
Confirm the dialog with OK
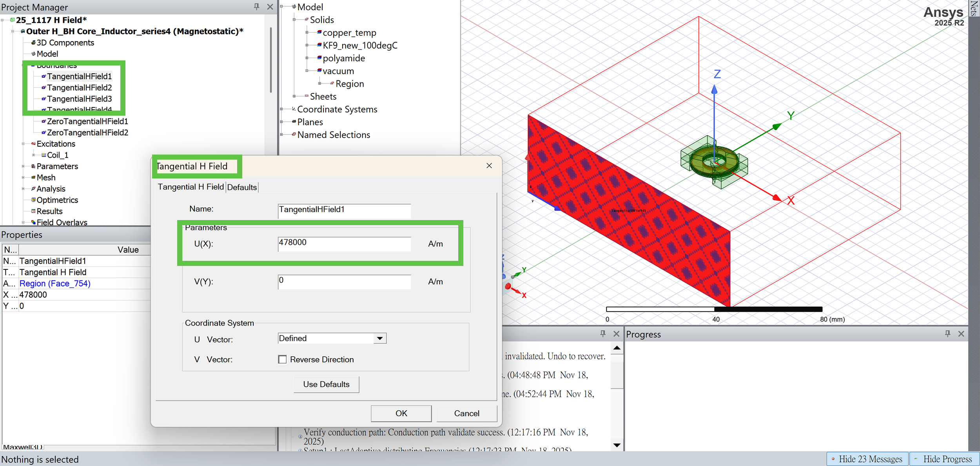coord(401,413)
